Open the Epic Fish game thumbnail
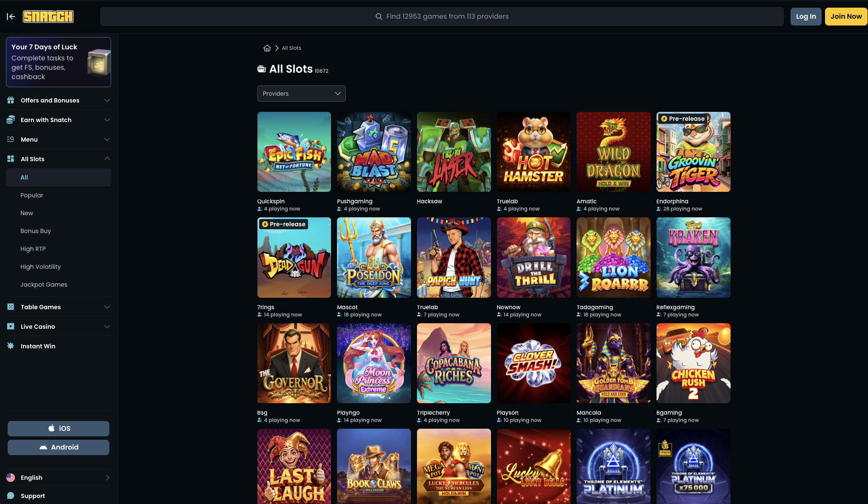 294,152
